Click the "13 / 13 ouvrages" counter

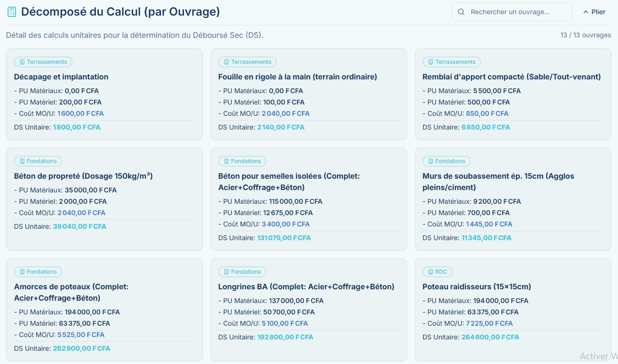tap(585, 35)
